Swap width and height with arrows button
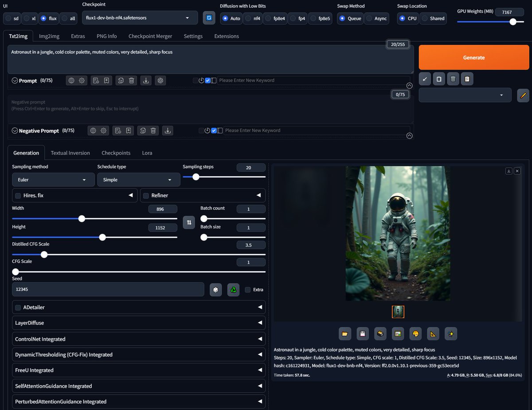This screenshot has width=532, height=410. 189,222
